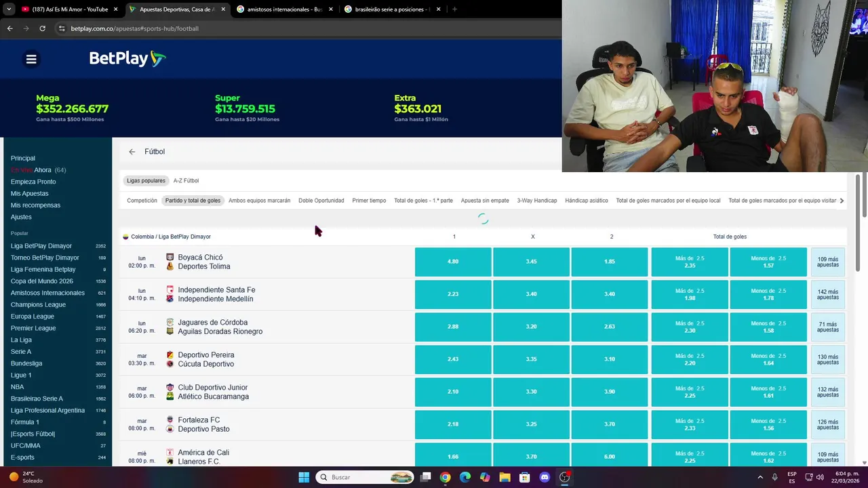Bet 4.80 on Boyacá Chicó win
This screenshot has height=488, width=868.
453,262
